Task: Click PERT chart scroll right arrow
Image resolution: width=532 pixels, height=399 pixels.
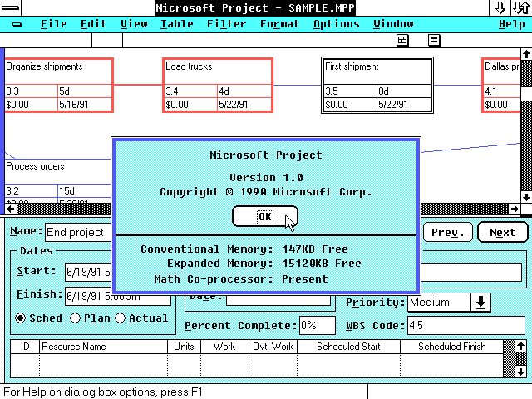Action: click(x=515, y=209)
